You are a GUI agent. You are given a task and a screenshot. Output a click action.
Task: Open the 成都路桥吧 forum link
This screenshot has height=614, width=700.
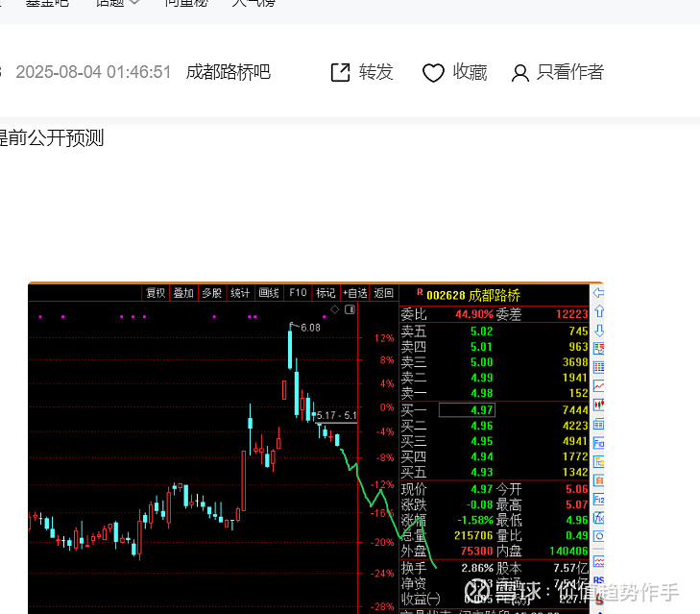coord(229,72)
